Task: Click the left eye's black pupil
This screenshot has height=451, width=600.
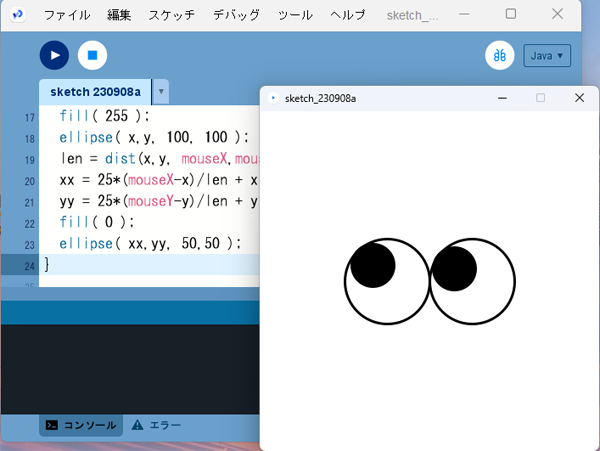Action: [372, 264]
